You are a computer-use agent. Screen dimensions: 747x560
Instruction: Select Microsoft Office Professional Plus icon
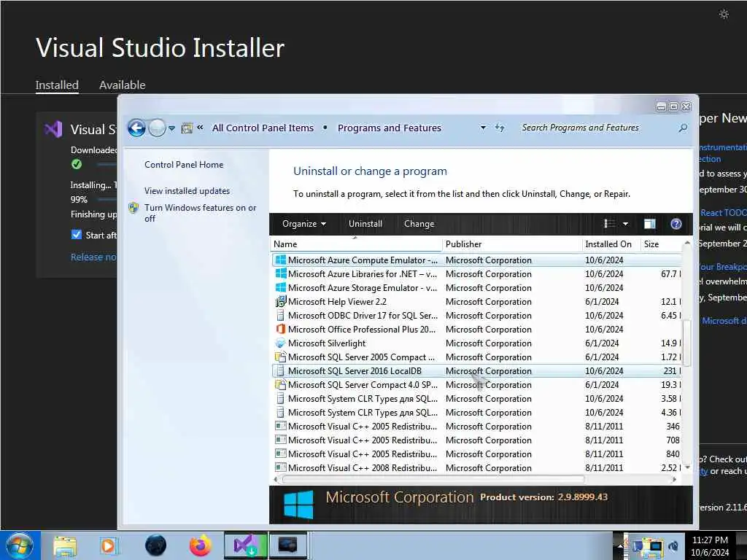281,329
